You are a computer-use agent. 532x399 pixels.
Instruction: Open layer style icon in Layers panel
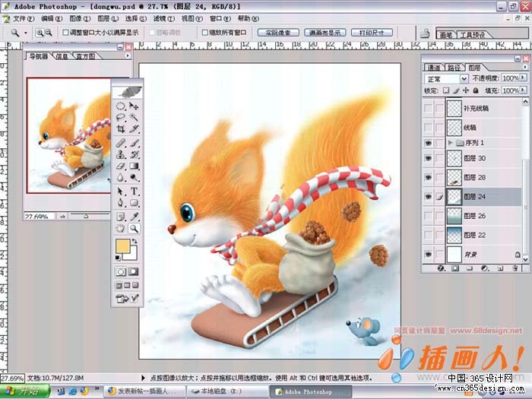pos(441,268)
